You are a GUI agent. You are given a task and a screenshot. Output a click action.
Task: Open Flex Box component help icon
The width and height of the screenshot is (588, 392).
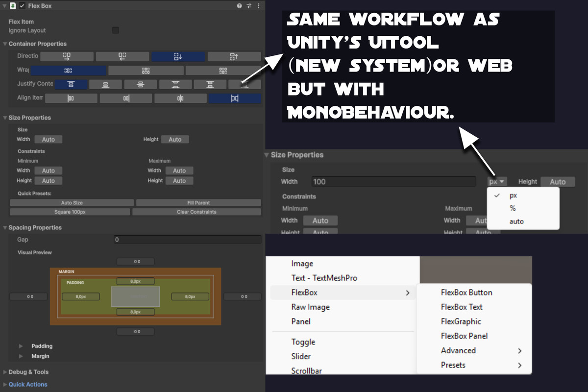[240, 6]
